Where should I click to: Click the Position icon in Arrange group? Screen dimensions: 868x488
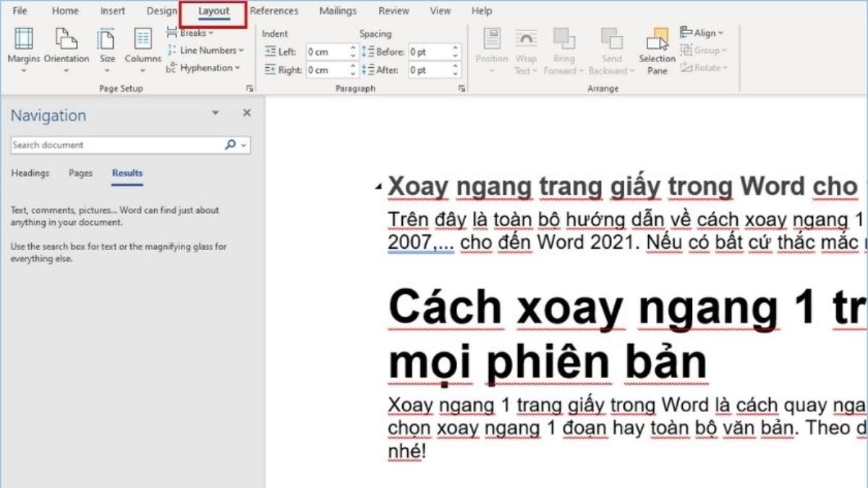(493, 49)
